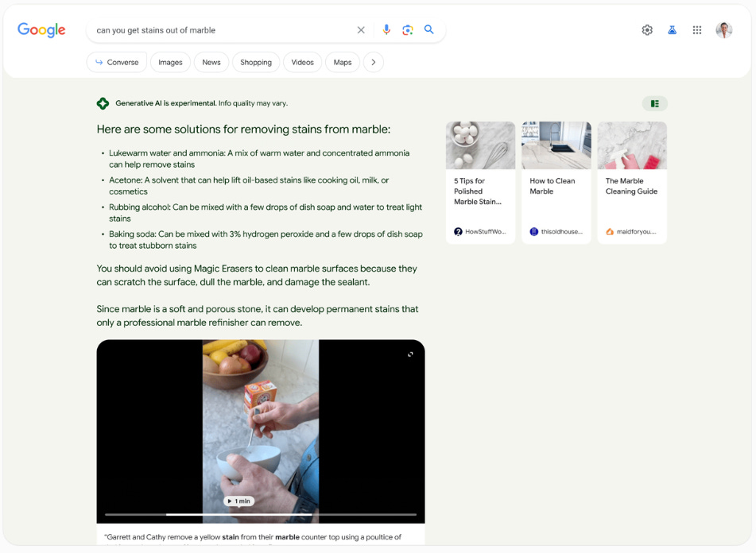
Task: Click the 'Rubbing alcohol' bullet text
Action: click(266, 212)
